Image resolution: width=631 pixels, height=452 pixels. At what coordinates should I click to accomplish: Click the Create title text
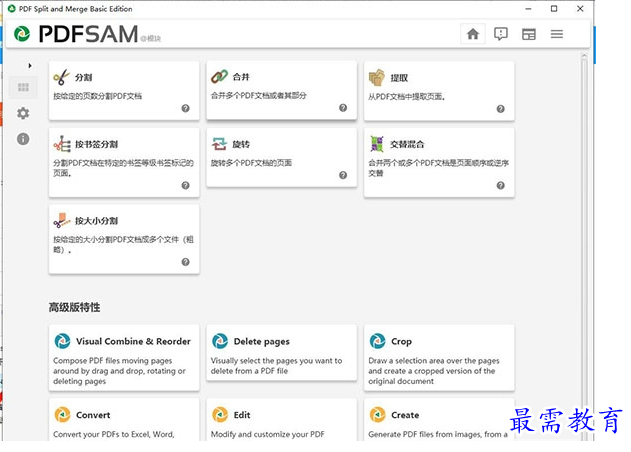[x=405, y=415]
